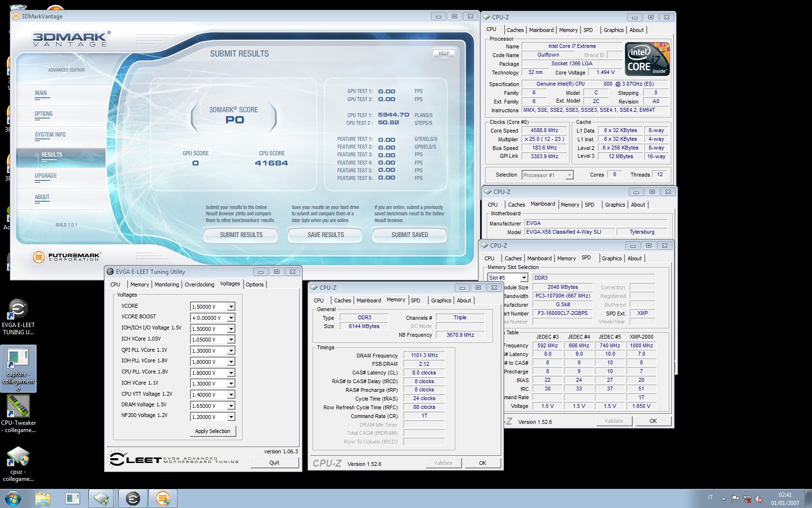Click the 3DMark Vantage logo
Screen dimensions: 812x508
tap(72, 39)
